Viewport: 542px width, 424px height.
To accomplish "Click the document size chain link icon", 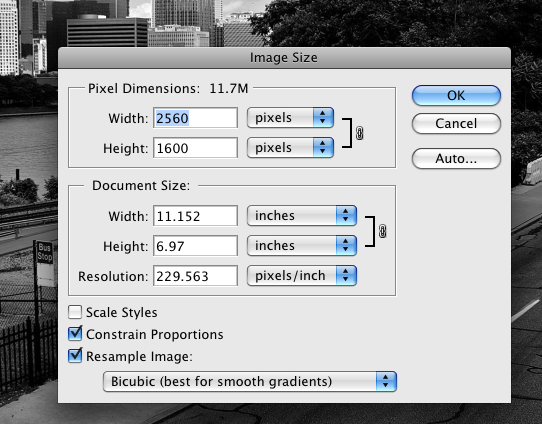I will point(382,231).
